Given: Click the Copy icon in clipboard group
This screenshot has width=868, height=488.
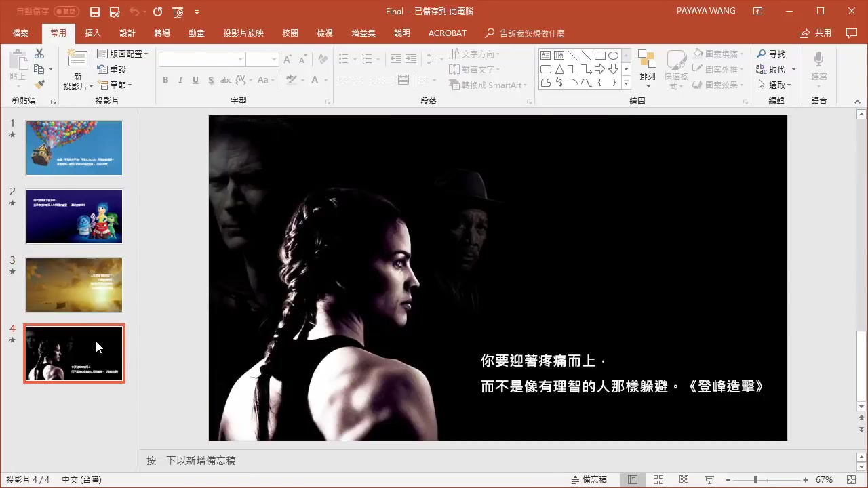Looking at the screenshot, I should tap(39, 69).
